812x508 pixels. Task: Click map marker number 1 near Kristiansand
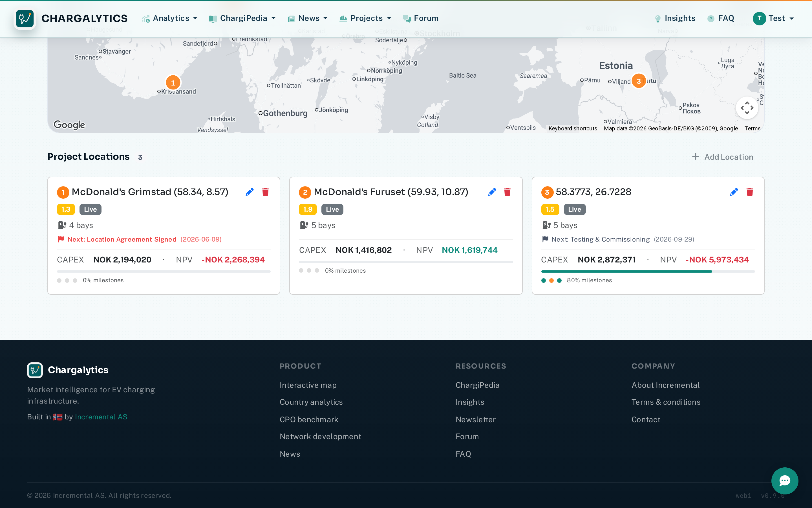coord(173,83)
